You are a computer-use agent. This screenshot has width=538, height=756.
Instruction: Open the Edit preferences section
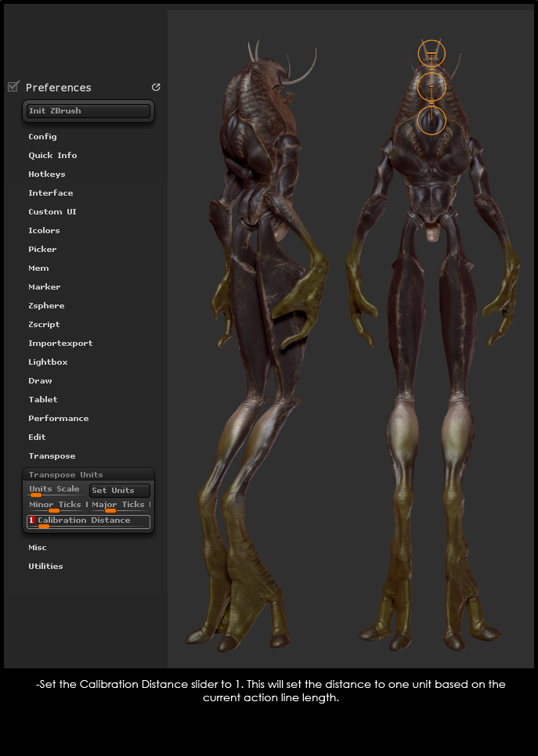coord(37,437)
